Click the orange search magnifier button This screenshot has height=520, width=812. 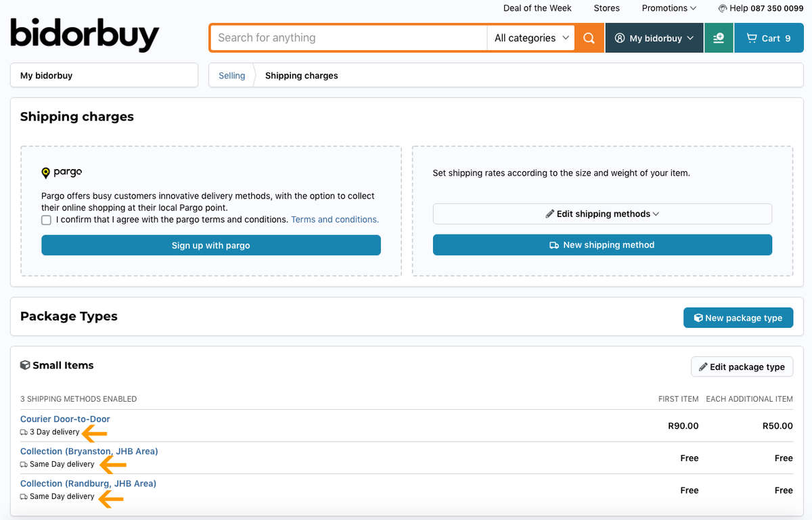click(589, 38)
